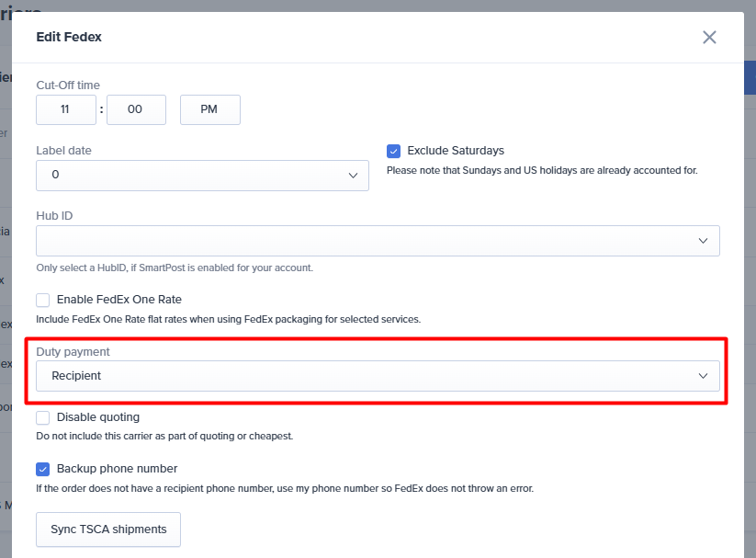
Task: Click the Hub ID label
Action: click(54, 216)
